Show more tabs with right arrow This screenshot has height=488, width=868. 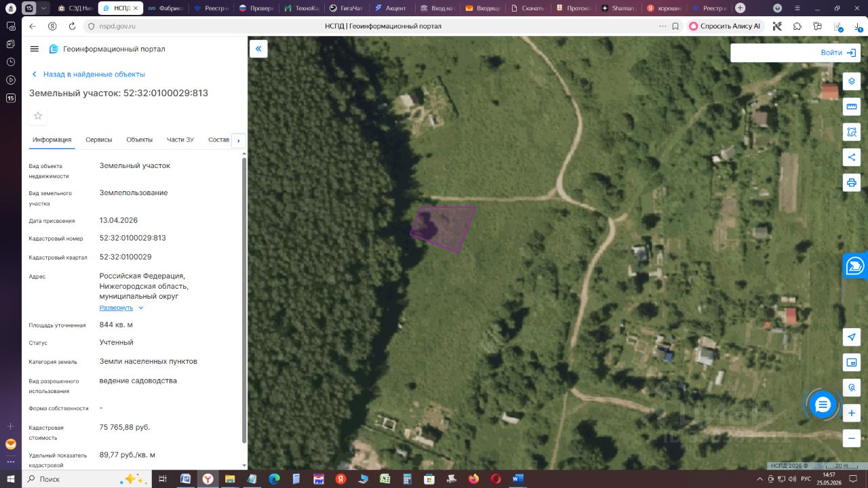point(238,140)
